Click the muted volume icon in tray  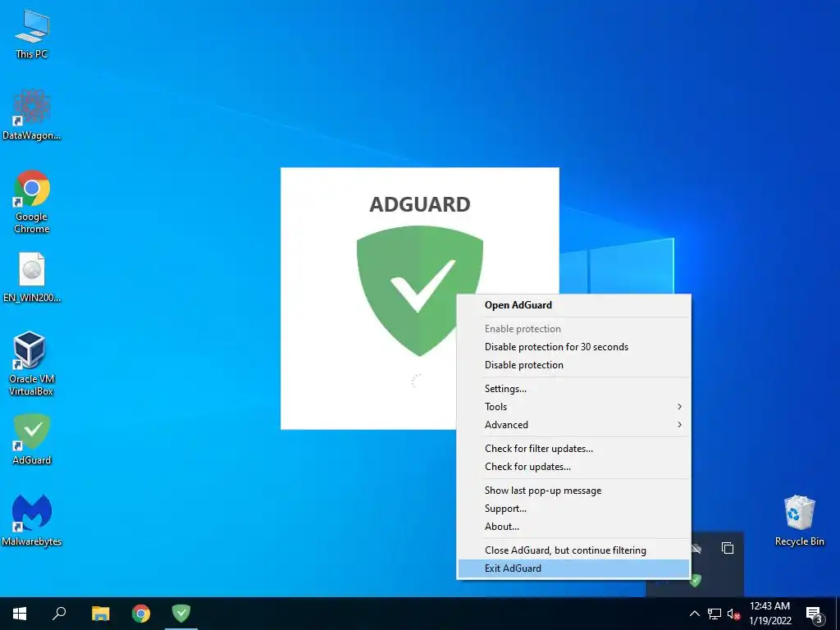pos(733,614)
